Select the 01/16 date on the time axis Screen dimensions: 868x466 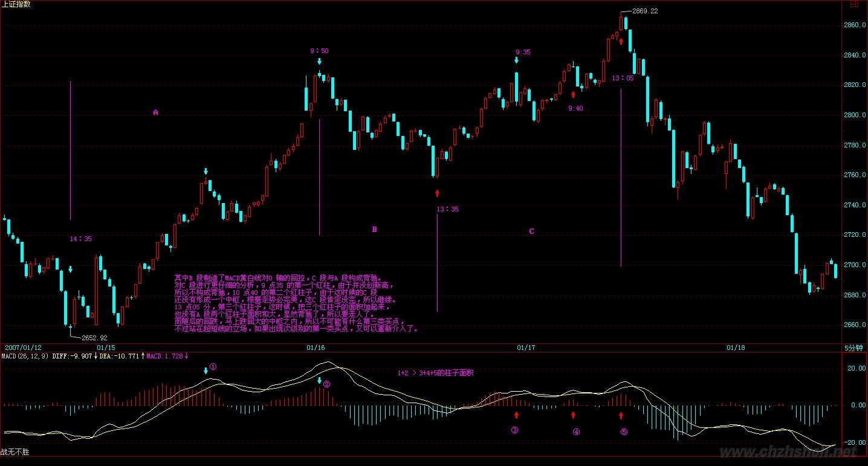316,348
